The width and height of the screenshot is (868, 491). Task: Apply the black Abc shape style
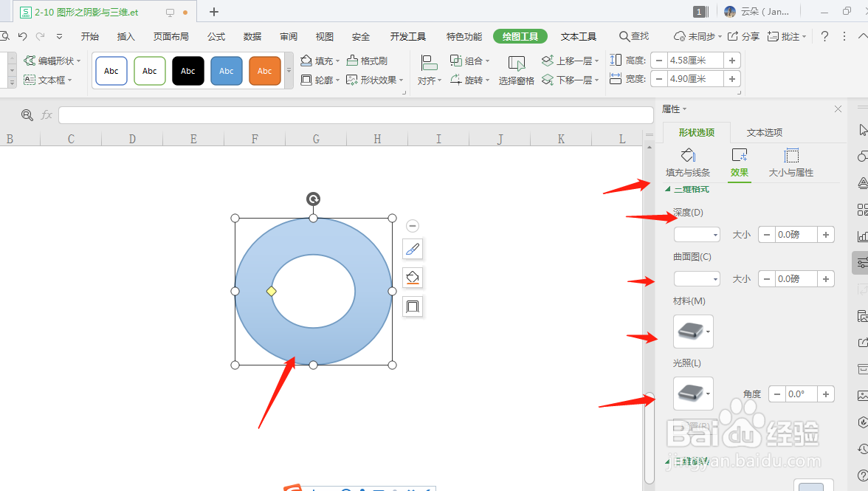click(187, 71)
